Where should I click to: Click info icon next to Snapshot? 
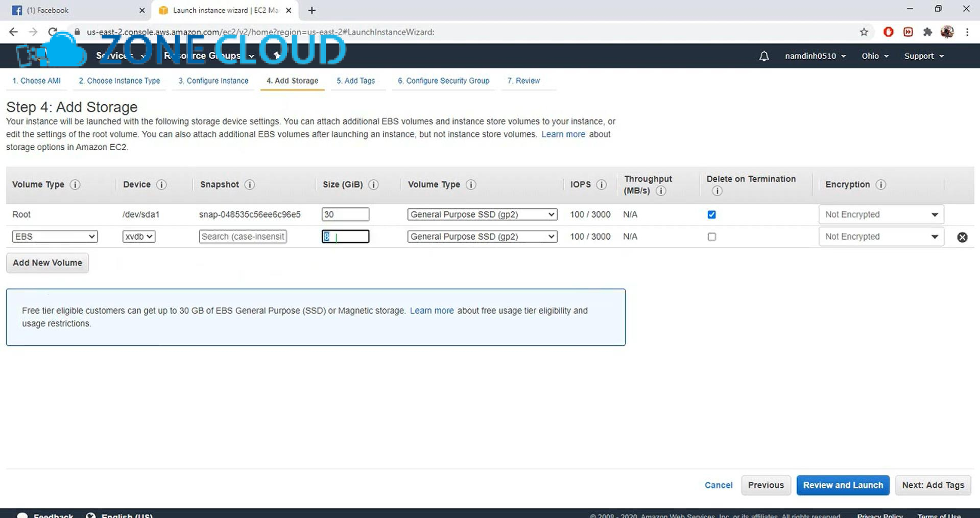250,184
